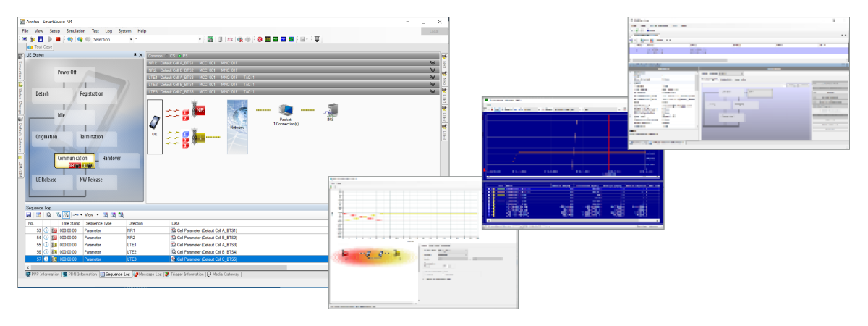
Task: Click the magnifier search icon in Sequence Log toolbar
Action: 48,214
